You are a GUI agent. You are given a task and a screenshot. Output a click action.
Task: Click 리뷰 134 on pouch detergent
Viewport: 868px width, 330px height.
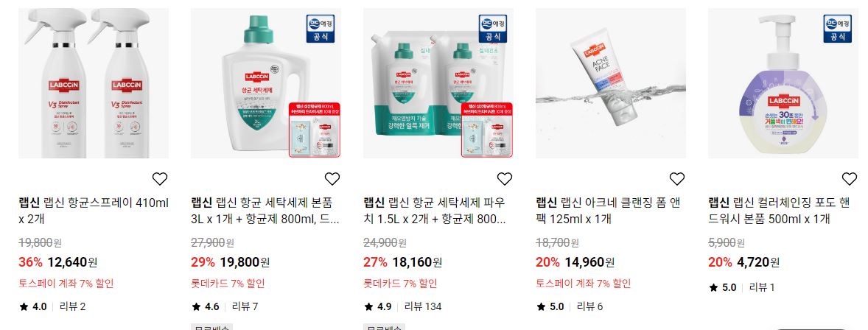click(x=423, y=306)
